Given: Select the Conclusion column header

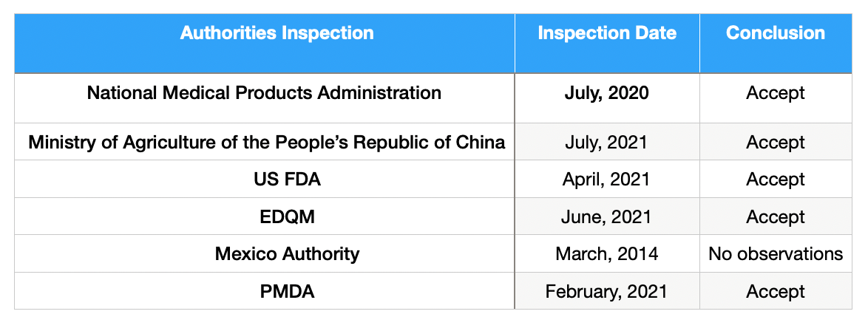Looking at the screenshot, I should click(x=776, y=43).
